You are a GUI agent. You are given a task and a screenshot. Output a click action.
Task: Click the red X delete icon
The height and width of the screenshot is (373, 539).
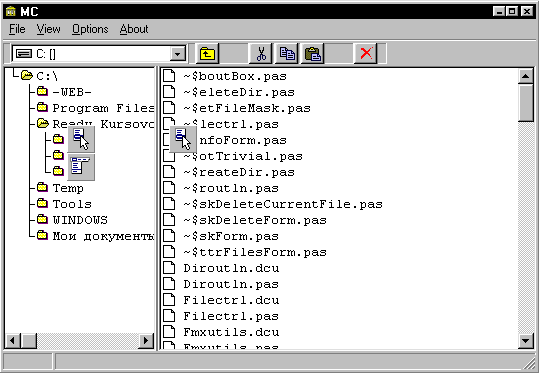coord(366,54)
